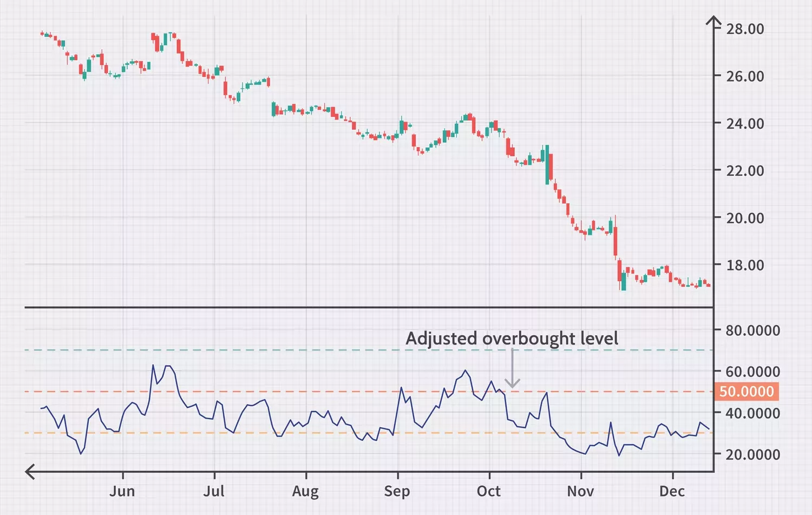Select the orange 50.0000 level tag
Image resolution: width=812 pixels, height=515 pixels.
746,392
